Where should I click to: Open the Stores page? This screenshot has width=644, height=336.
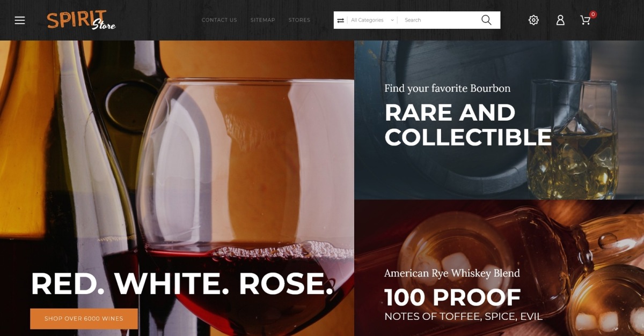(x=299, y=20)
